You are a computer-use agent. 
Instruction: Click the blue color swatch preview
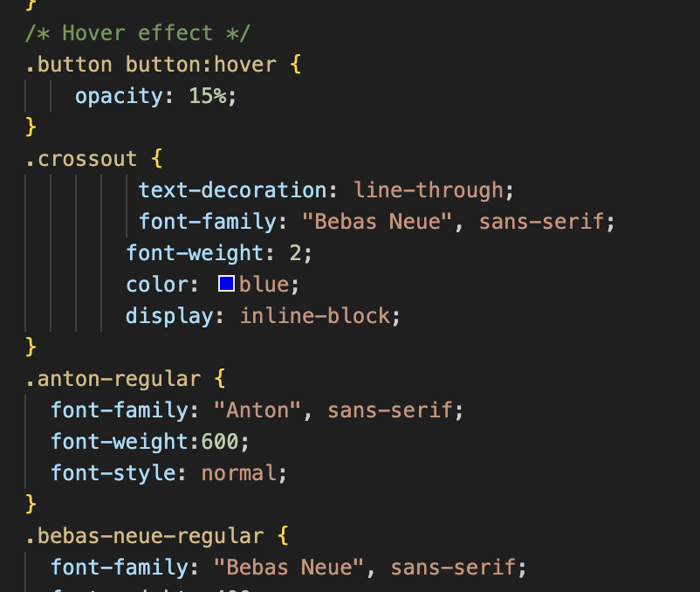226,284
